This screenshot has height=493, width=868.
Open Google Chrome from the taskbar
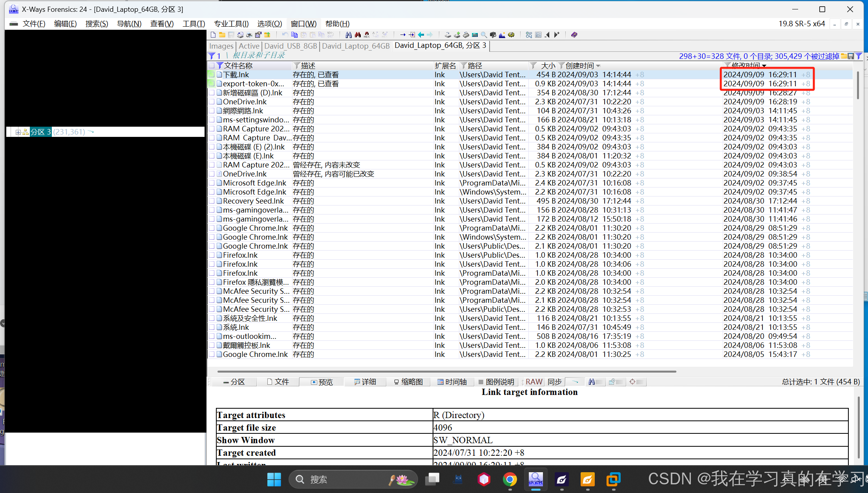click(510, 479)
